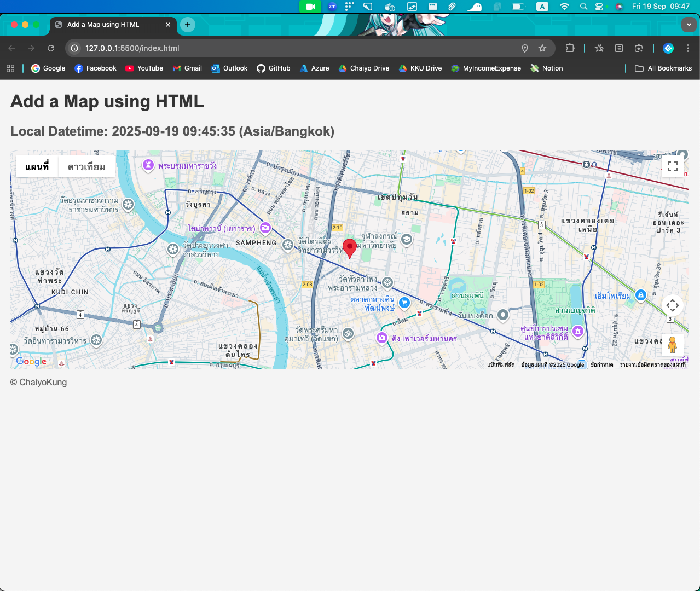Open the macOS Wi-Fi menu

(564, 7)
